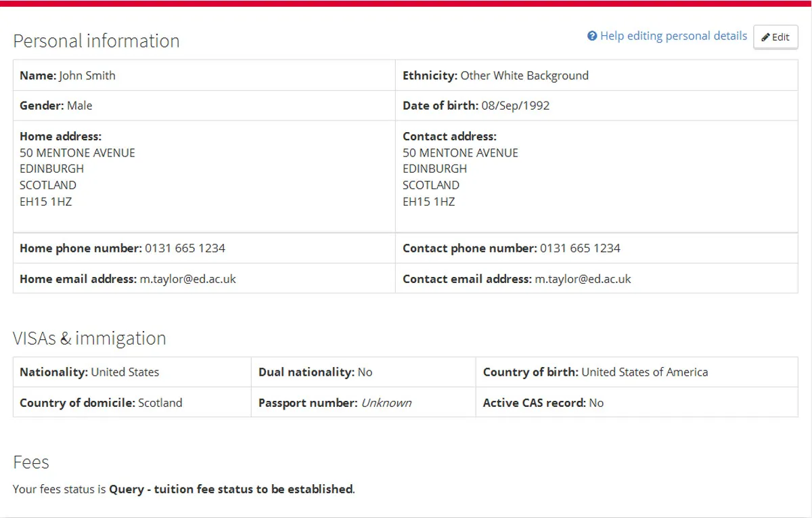812x518 pixels.
Task: Select the bold fees status query text
Action: (231, 489)
